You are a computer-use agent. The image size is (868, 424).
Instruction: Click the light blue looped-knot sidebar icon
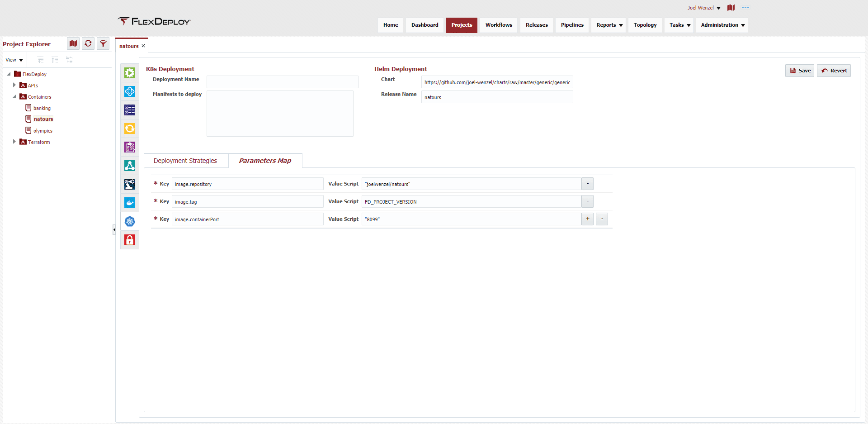[x=130, y=91]
